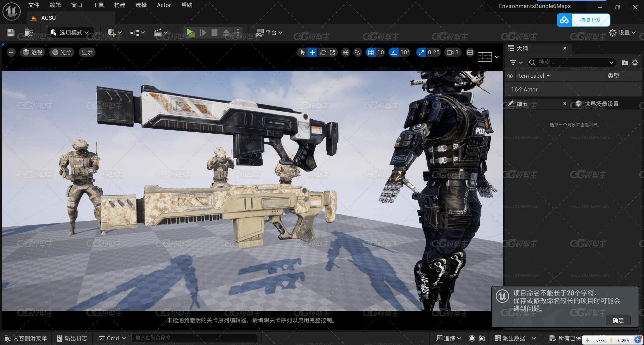Click the outliner add folder icon
644x345 pixels.
[x=625, y=62]
